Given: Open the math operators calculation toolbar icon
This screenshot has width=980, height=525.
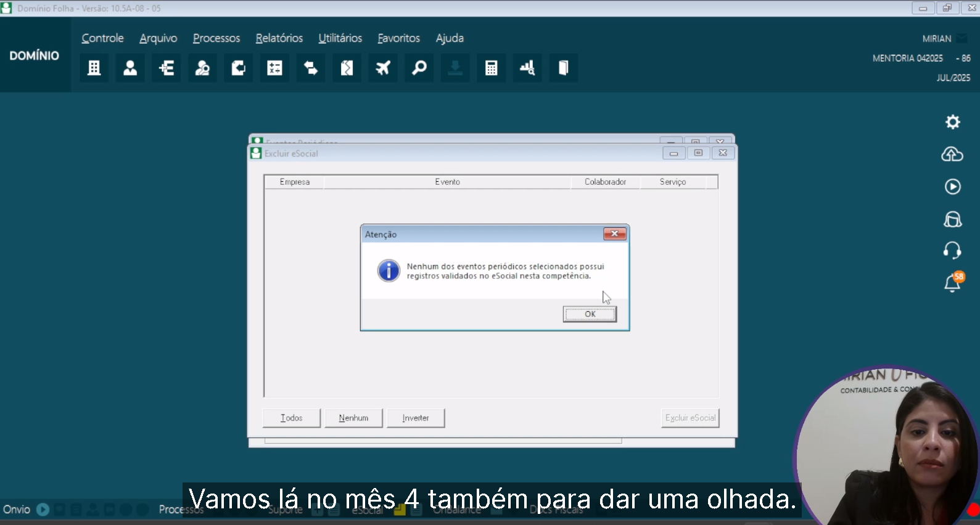Looking at the screenshot, I should (274, 68).
